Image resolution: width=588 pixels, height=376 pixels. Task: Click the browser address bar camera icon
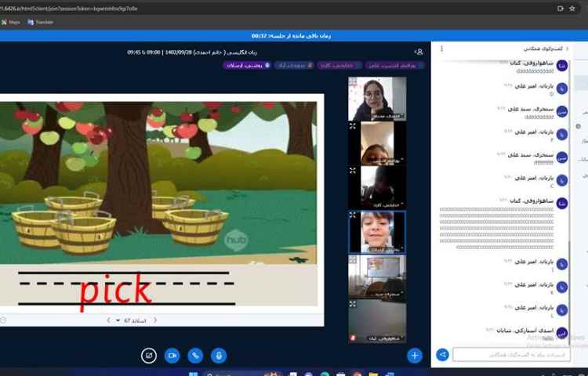(x=560, y=8)
